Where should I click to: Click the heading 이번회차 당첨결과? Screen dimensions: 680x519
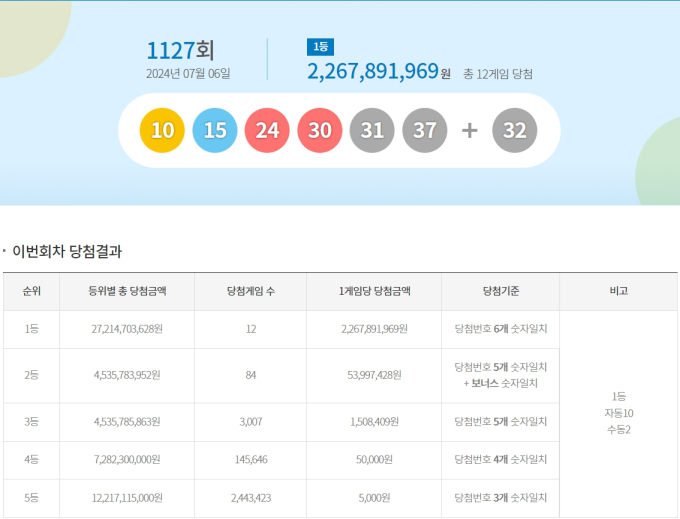(x=67, y=251)
